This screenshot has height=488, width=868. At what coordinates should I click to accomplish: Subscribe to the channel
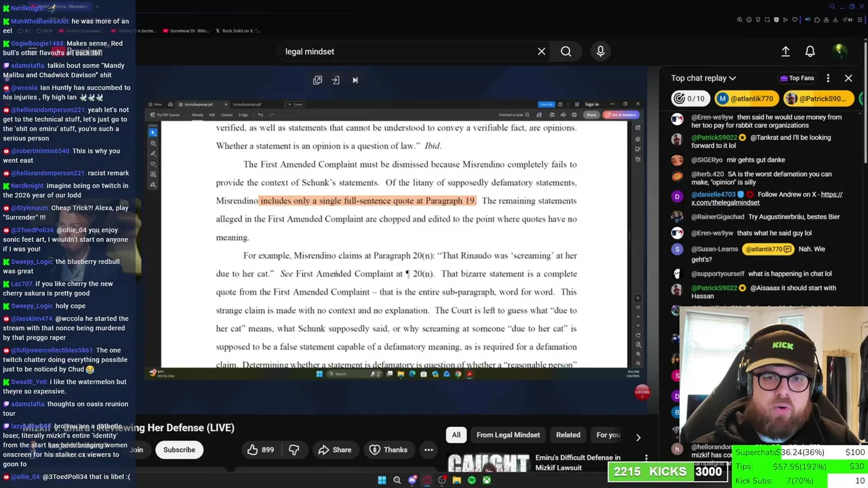click(x=179, y=449)
